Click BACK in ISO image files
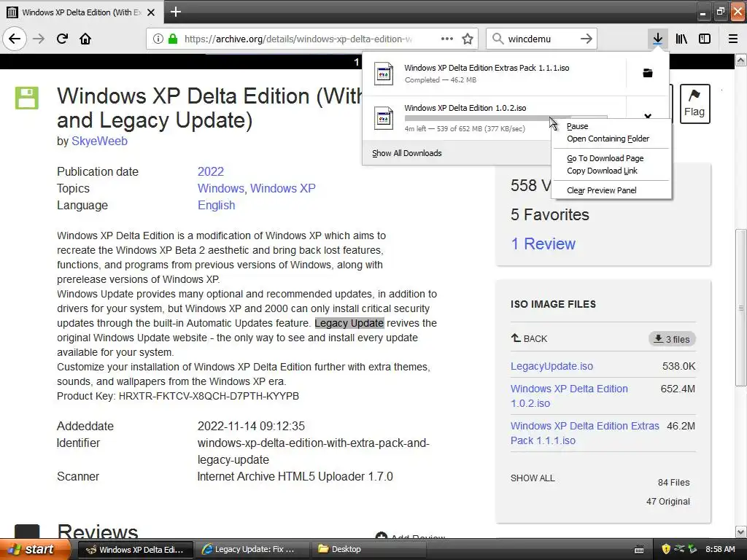Image resolution: width=747 pixels, height=560 pixels. pyautogui.click(x=530, y=338)
